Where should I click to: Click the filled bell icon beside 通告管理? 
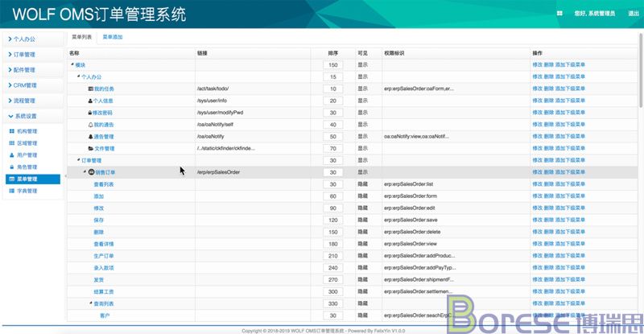(x=91, y=136)
